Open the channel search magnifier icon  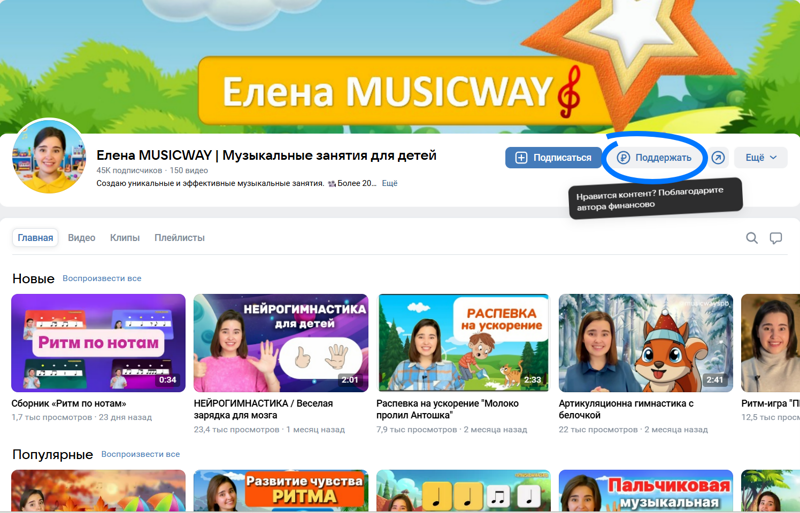752,238
